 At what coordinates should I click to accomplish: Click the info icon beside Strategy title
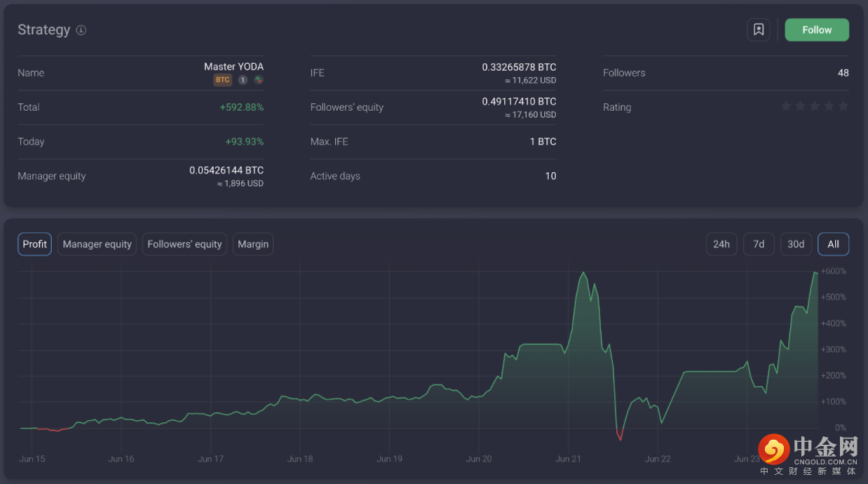click(81, 30)
